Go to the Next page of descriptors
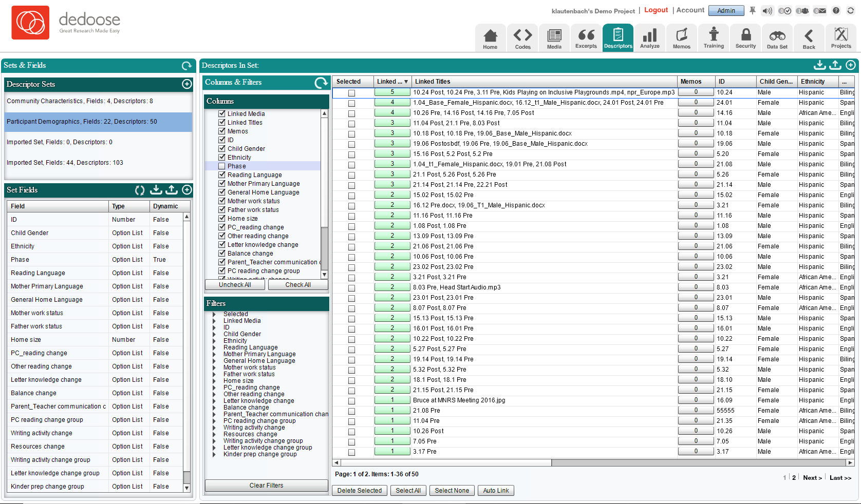 813,478
